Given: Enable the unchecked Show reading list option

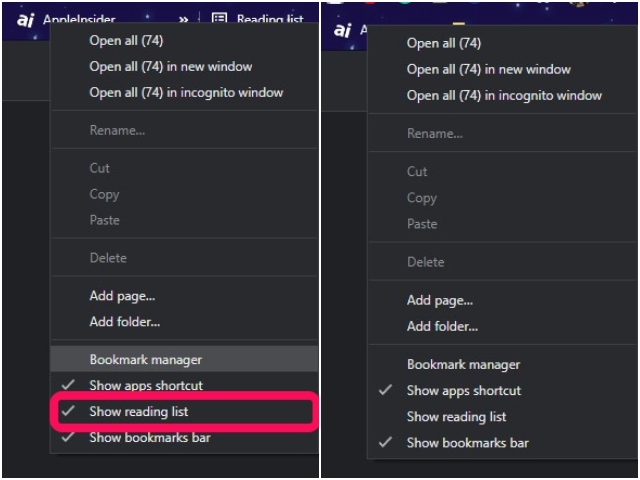Looking at the screenshot, I should 456,416.
